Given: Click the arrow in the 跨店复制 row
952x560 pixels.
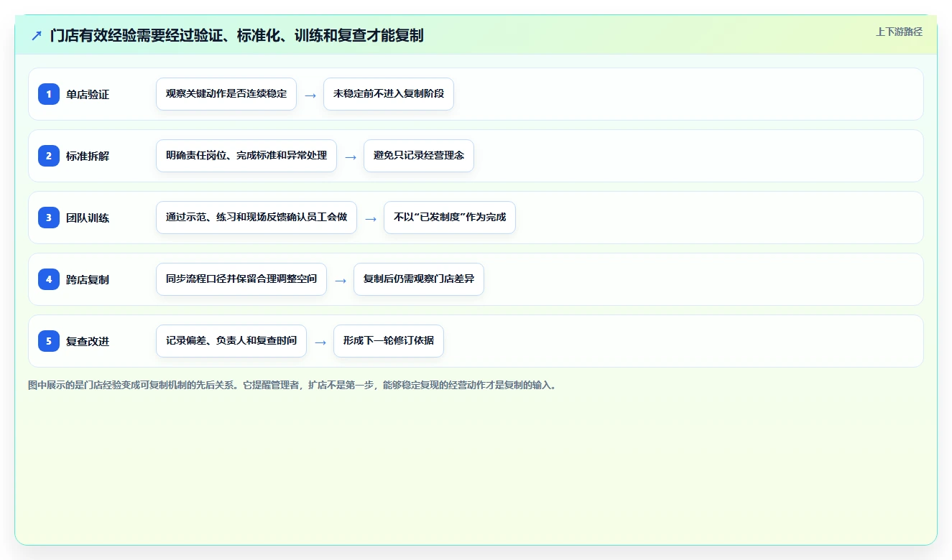Looking at the screenshot, I should [x=341, y=280].
